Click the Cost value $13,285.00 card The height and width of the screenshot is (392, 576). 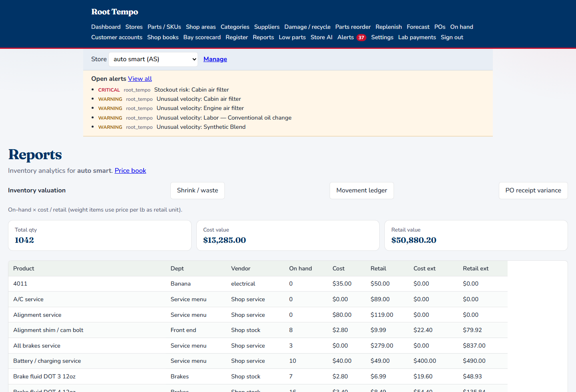288,236
